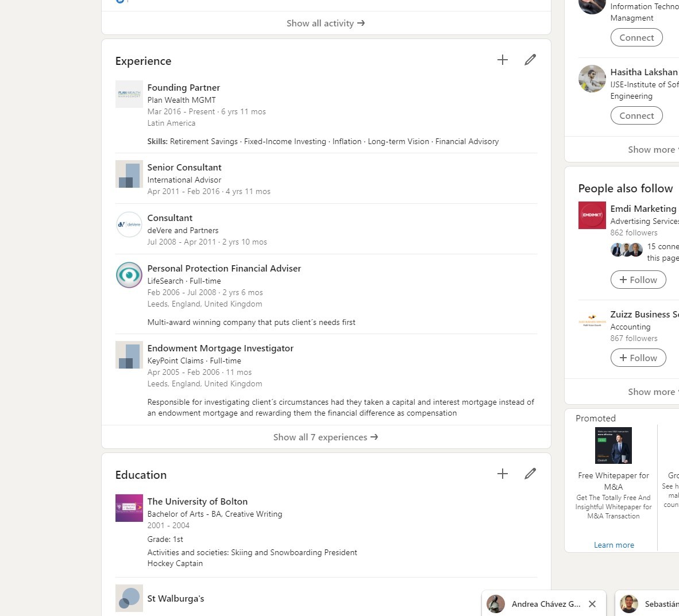The image size is (679, 616).
Task: Edit the Experience section with pencil icon
Action: pyautogui.click(x=530, y=60)
